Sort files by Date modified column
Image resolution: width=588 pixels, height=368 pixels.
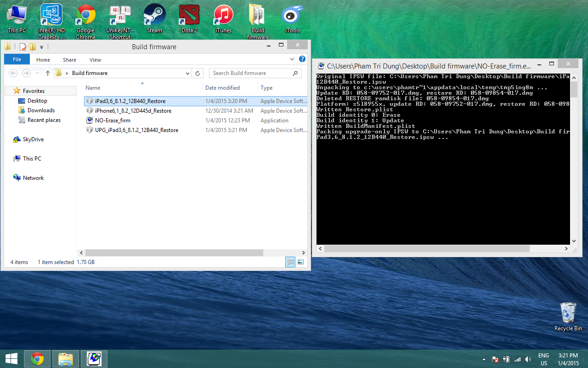pyautogui.click(x=222, y=88)
